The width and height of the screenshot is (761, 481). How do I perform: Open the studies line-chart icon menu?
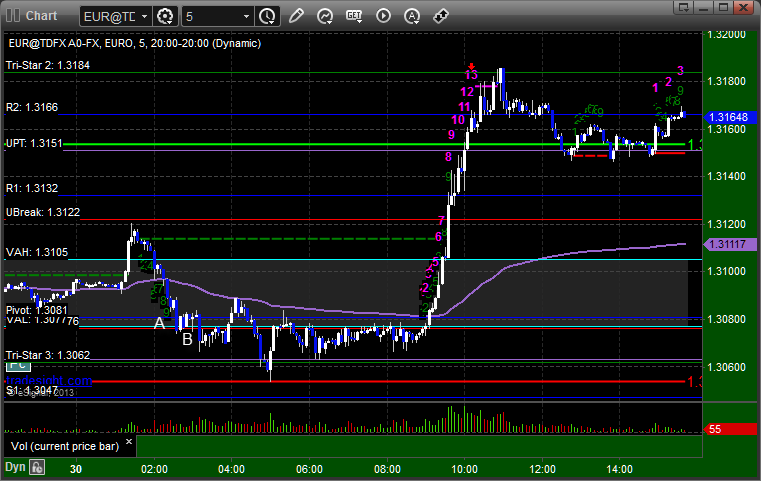pyautogui.click(x=325, y=16)
